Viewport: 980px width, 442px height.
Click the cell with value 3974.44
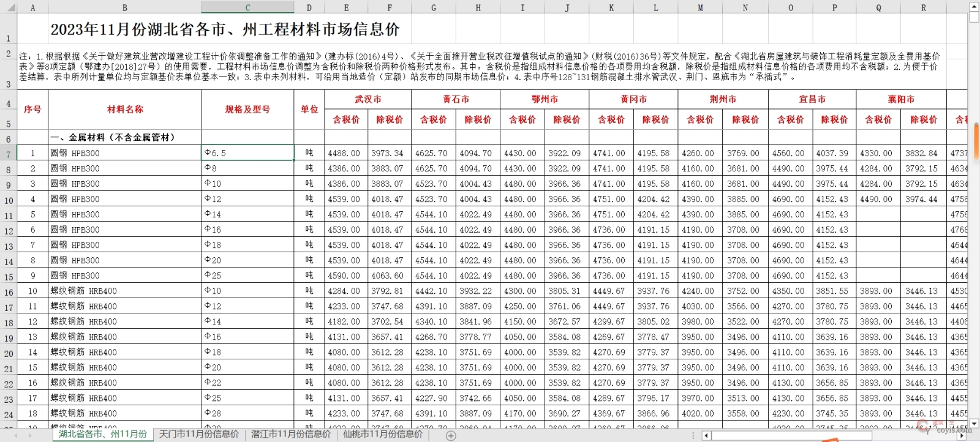click(923, 199)
